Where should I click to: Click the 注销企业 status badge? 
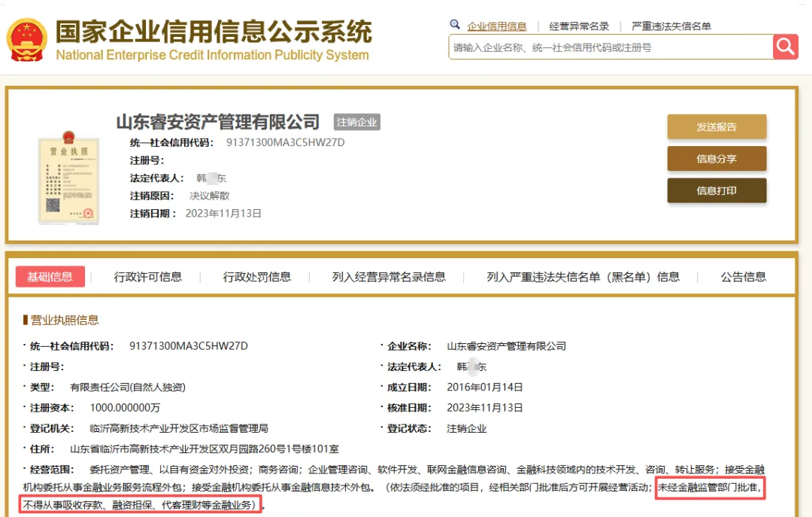(357, 122)
